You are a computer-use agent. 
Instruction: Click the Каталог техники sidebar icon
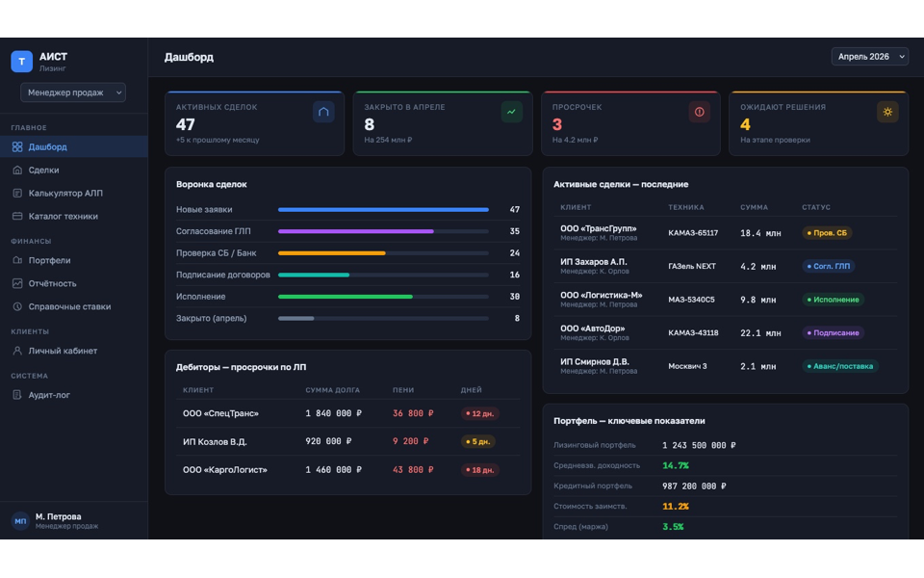pos(17,216)
